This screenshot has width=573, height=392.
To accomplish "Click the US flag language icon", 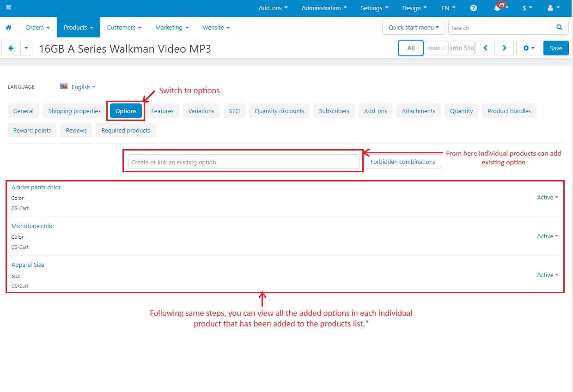I will point(64,86).
